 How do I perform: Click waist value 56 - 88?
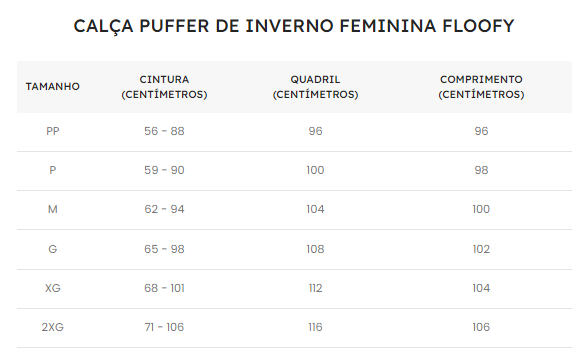pyautogui.click(x=164, y=131)
